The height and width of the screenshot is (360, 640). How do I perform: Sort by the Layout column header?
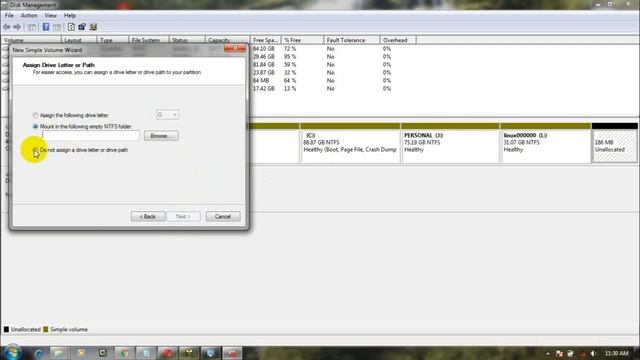(79, 40)
